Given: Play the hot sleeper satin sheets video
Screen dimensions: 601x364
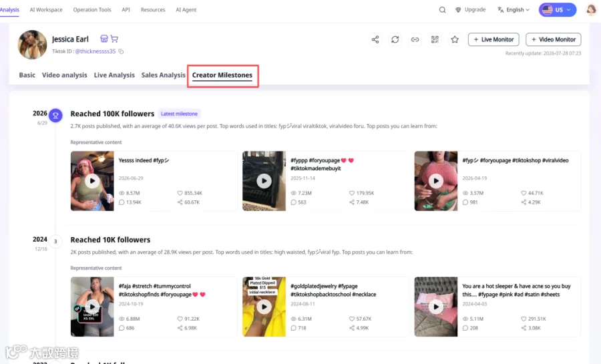Looking at the screenshot, I should (x=436, y=307).
